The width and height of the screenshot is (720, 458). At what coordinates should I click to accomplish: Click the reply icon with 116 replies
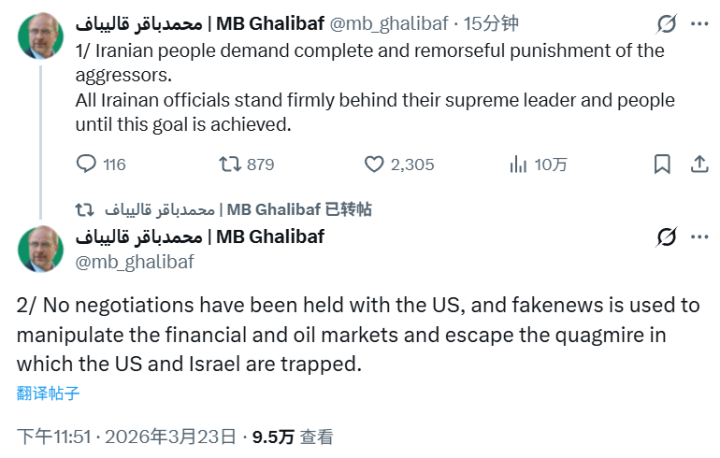tap(87, 164)
